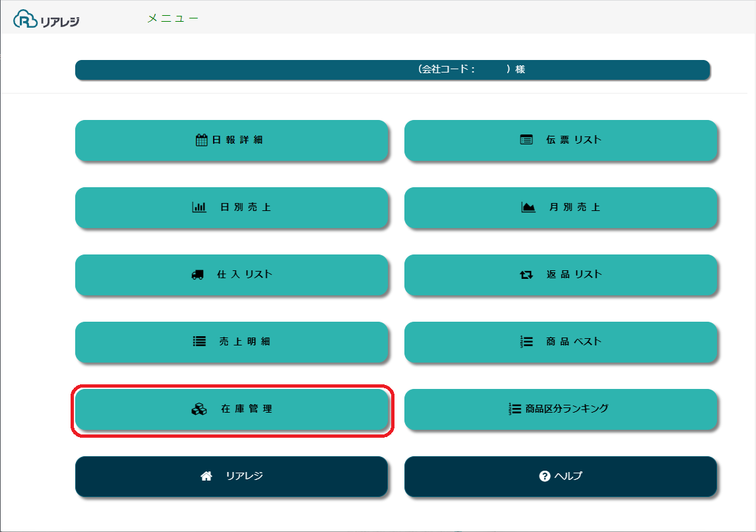Click the question mark icon for ヘルプ
Viewport: 756px width, 532px height.
tap(544, 476)
